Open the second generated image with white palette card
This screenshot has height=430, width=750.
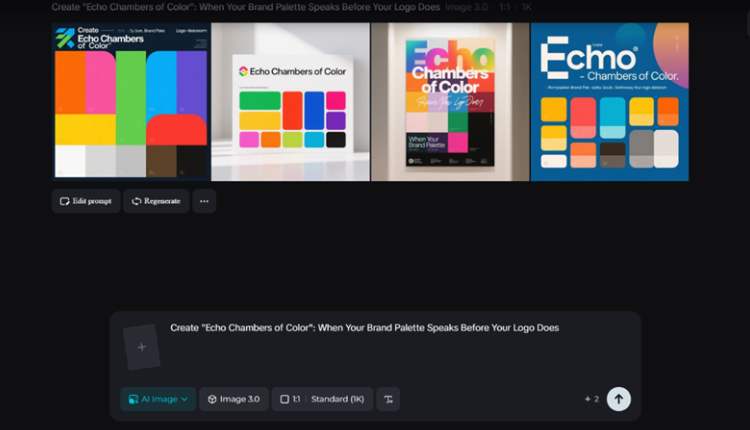pos(290,101)
